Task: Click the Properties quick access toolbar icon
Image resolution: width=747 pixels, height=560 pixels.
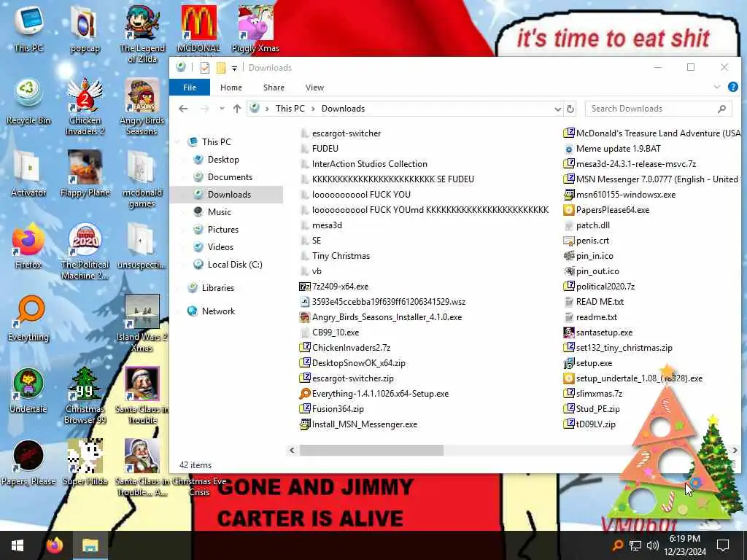Action: click(205, 68)
